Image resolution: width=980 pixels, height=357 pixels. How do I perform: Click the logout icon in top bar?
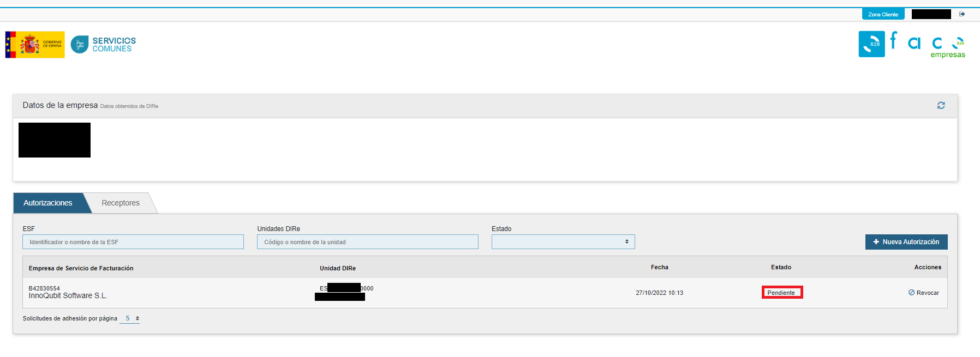click(x=962, y=14)
